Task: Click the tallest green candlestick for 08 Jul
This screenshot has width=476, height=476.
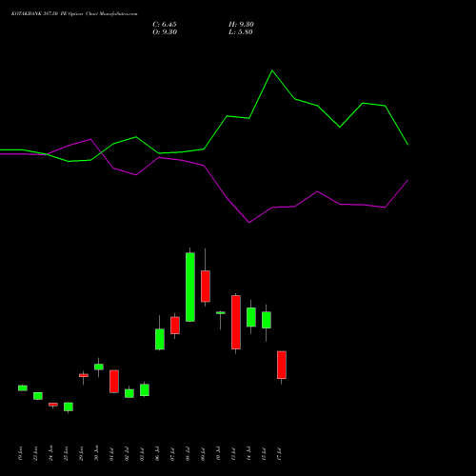Action: (190, 288)
